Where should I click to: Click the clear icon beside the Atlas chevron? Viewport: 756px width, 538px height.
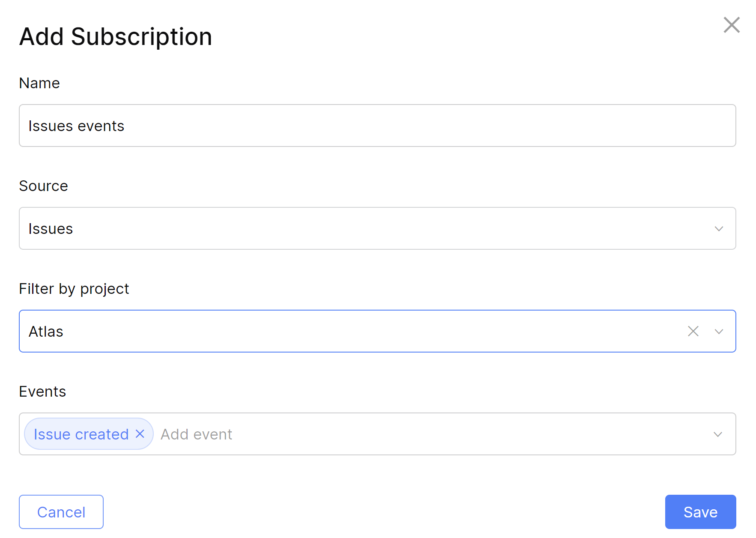pos(693,331)
